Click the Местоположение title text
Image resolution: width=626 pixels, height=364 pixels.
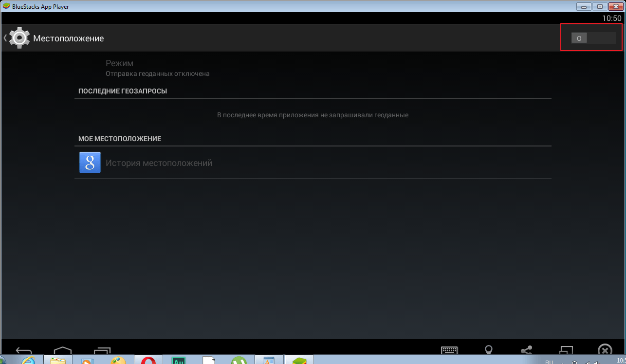68,38
